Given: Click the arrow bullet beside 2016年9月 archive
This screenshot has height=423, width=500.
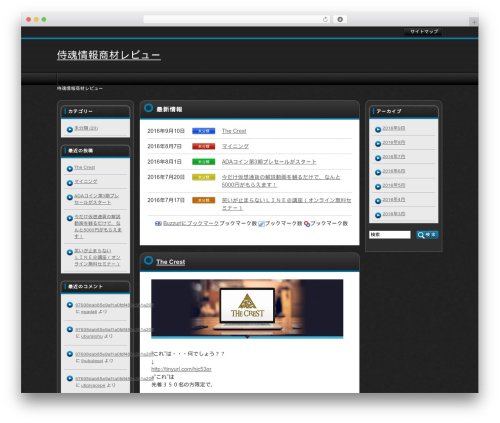Looking at the screenshot, I should 378,129.
